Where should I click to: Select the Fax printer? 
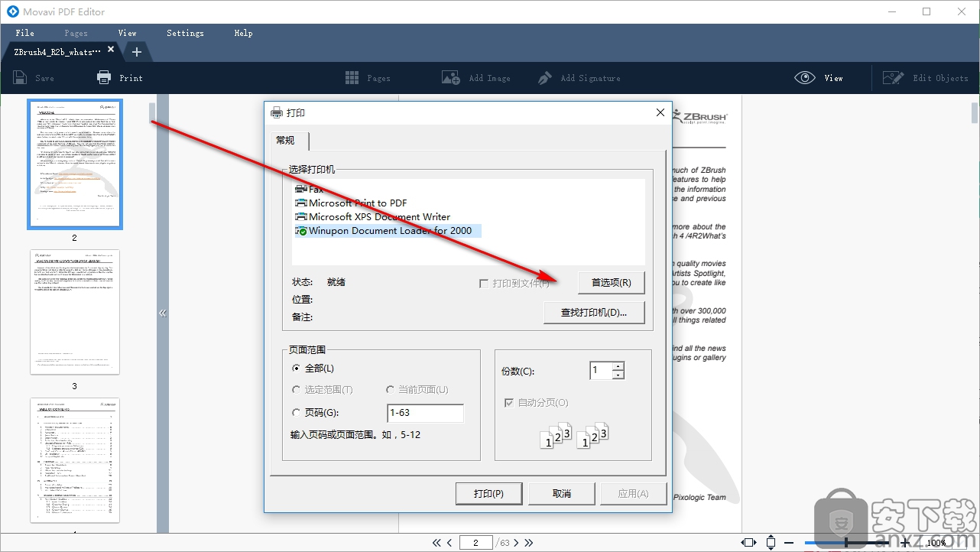click(x=309, y=190)
